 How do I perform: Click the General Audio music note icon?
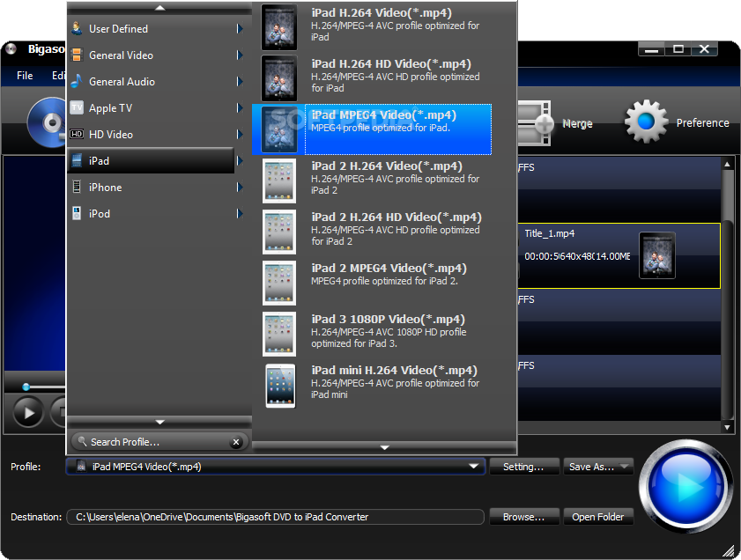tap(77, 81)
